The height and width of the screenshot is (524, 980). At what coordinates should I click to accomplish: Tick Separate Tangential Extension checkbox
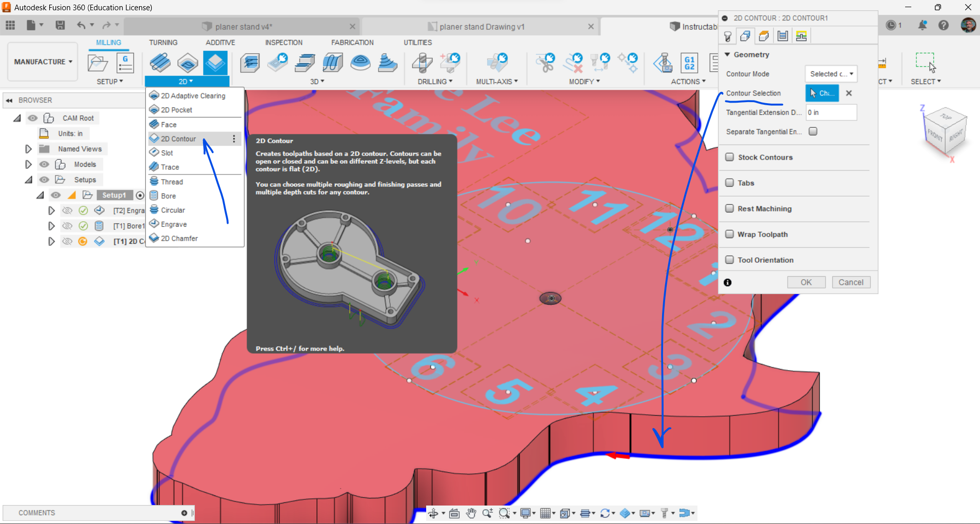[x=813, y=131]
